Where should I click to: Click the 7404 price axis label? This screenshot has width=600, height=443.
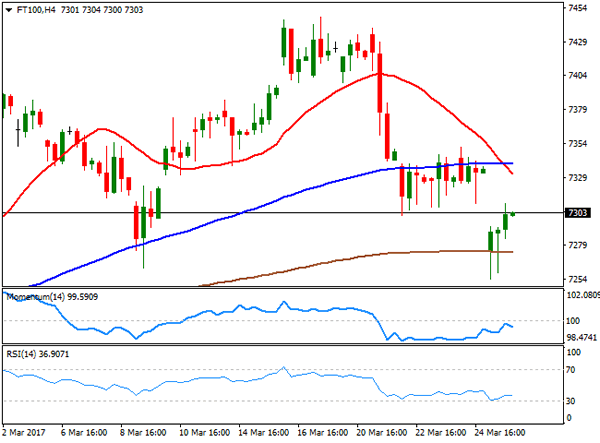click(x=577, y=75)
